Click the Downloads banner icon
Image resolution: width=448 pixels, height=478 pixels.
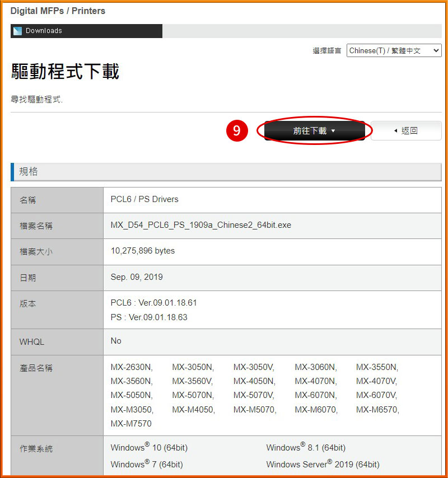point(18,31)
